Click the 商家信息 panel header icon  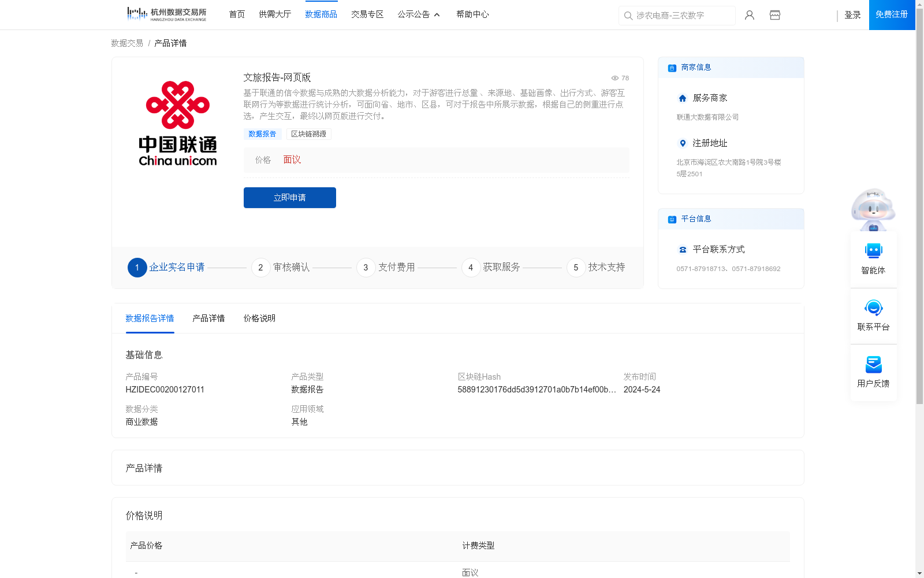(672, 68)
